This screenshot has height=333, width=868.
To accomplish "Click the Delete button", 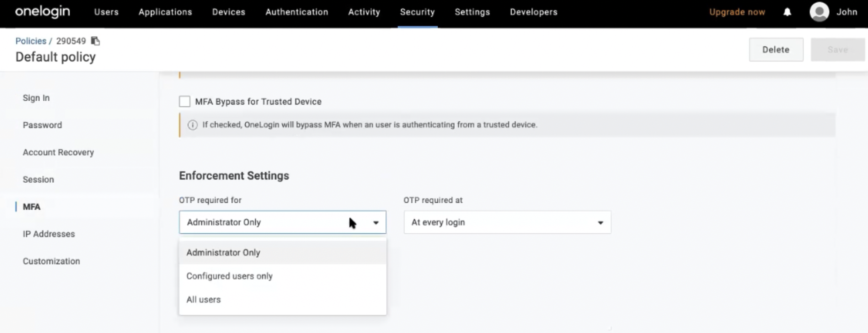I will [776, 50].
